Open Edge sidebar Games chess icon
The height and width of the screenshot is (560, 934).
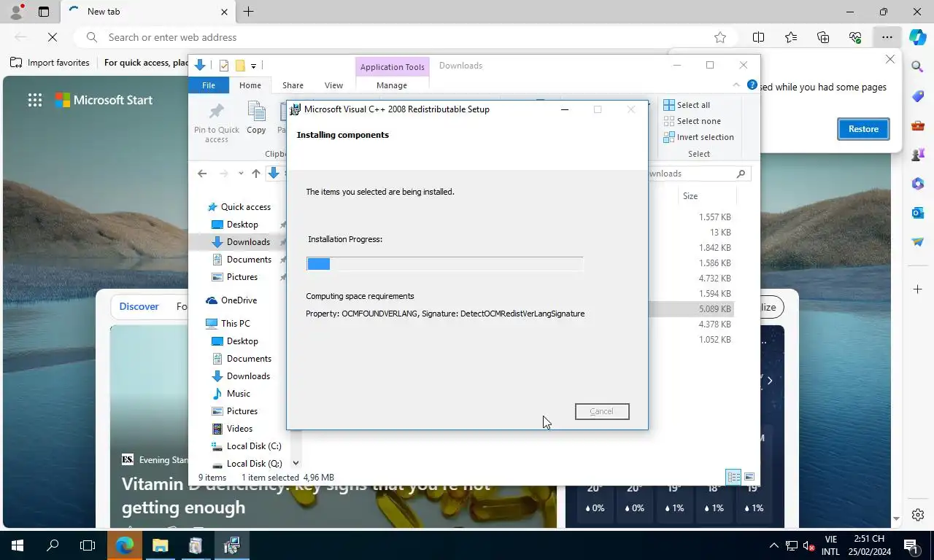click(918, 155)
